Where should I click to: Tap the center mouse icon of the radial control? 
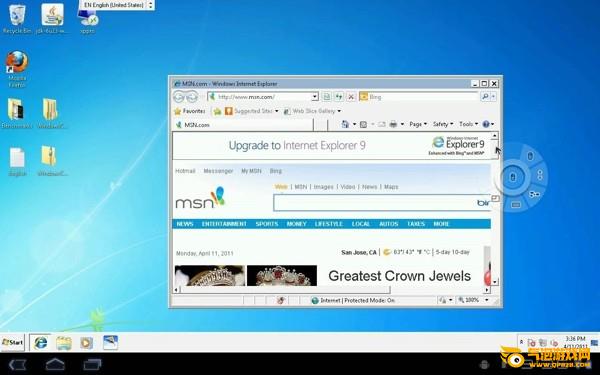513,177
